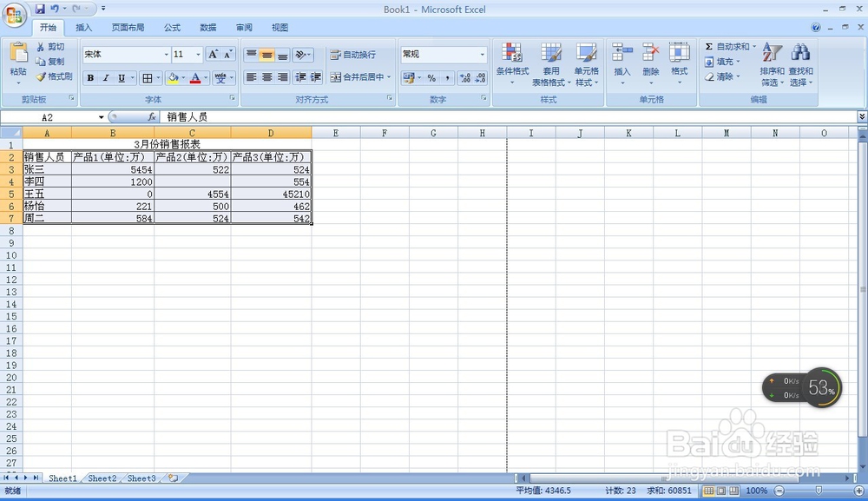Align text to bottom of cell

pyautogui.click(x=282, y=54)
